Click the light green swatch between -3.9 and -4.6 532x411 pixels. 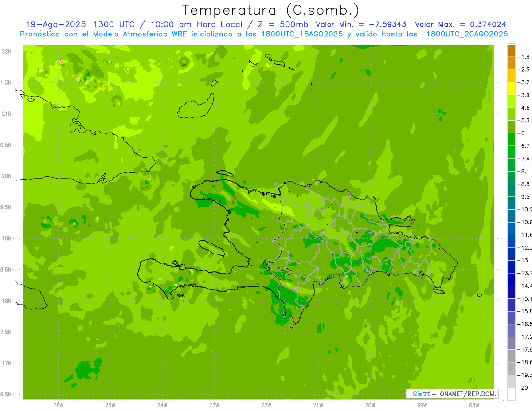(511, 102)
